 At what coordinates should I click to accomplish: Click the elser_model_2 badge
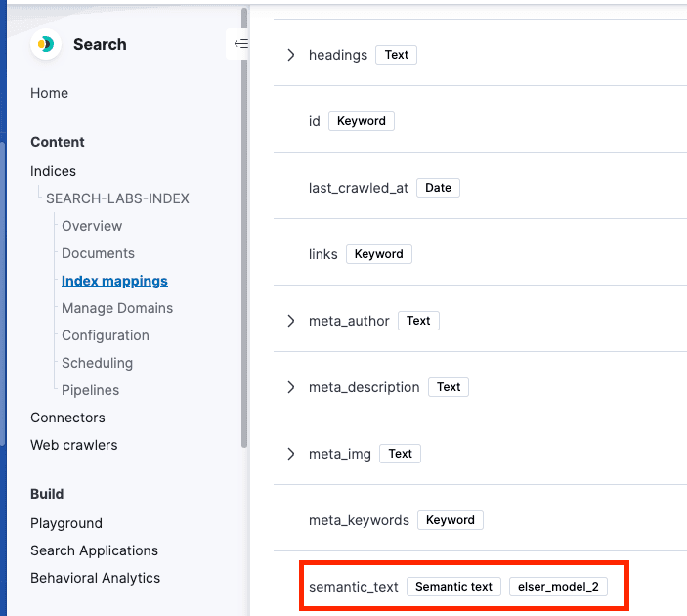558,587
